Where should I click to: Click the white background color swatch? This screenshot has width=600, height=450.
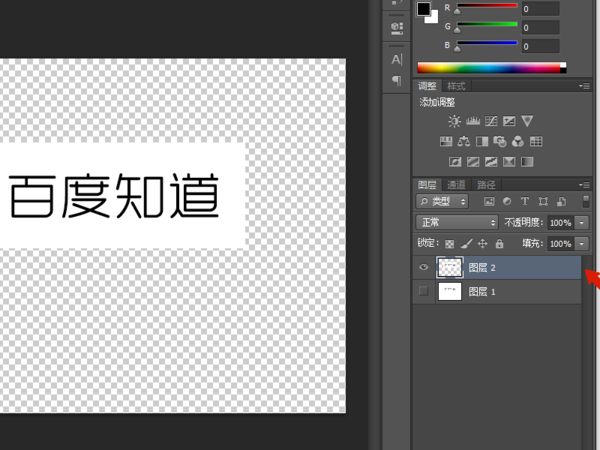coord(434,18)
